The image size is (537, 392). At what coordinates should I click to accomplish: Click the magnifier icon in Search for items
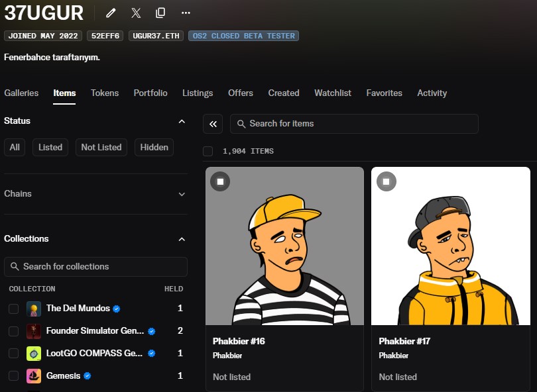point(241,124)
